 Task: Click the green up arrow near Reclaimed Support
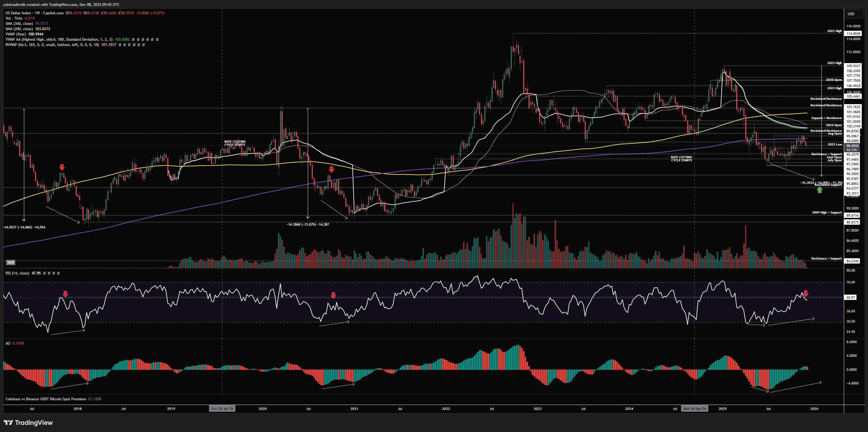pos(820,190)
